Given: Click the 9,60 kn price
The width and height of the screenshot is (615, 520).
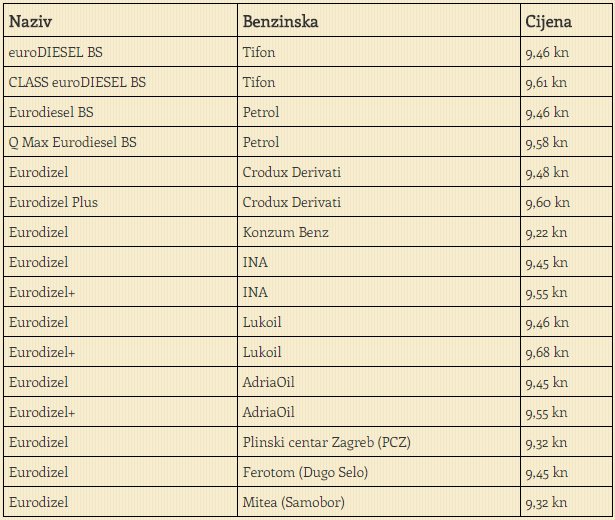Looking at the screenshot, I should pyautogui.click(x=546, y=202).
